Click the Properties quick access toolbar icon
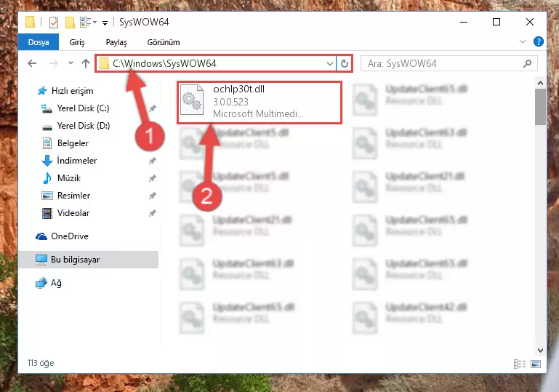The height and width of the screenshot is (392, 559). tap(54, 23)
